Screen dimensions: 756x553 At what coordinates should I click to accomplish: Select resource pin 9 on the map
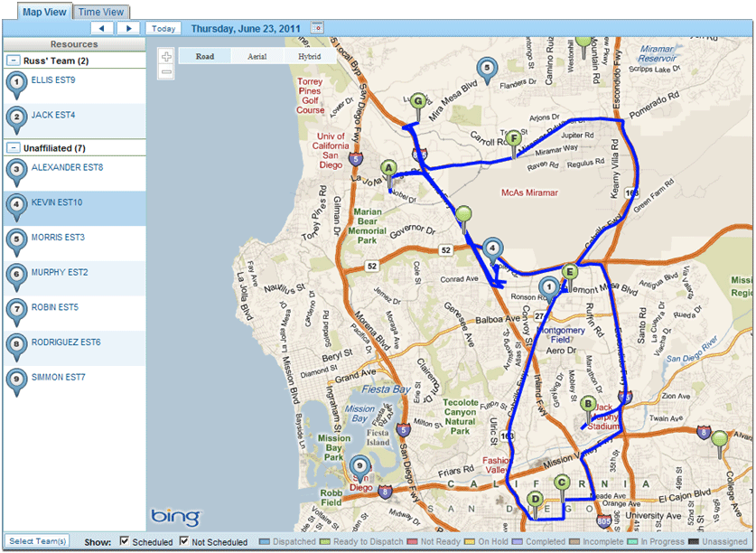pyautogui.click(x=359, y=467)
